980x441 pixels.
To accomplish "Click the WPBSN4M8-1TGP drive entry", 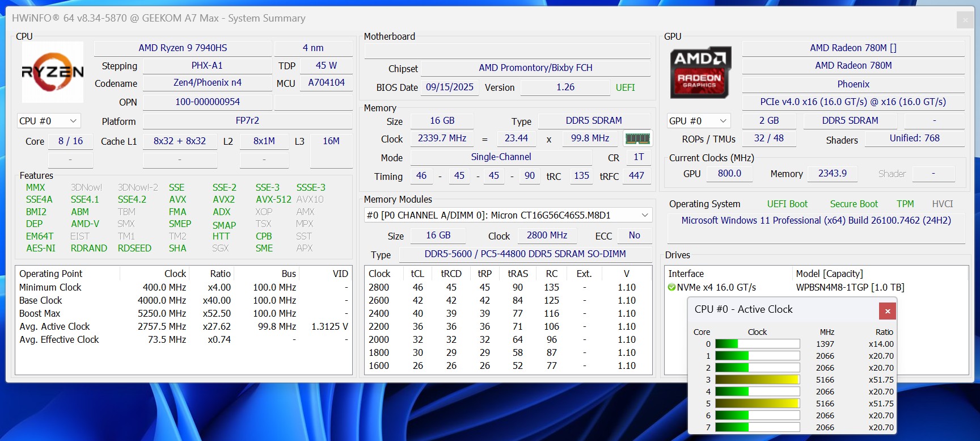I will pyautogui.click(x=850, y=287).
